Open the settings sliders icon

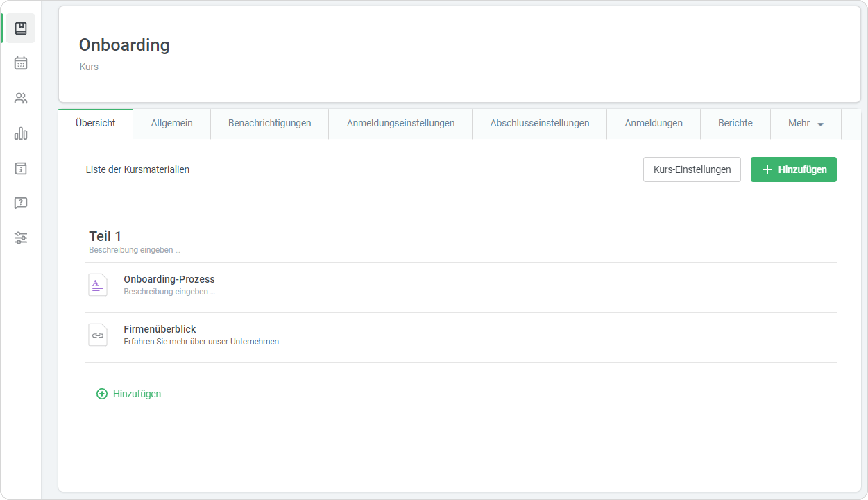[x=21, y=238]
